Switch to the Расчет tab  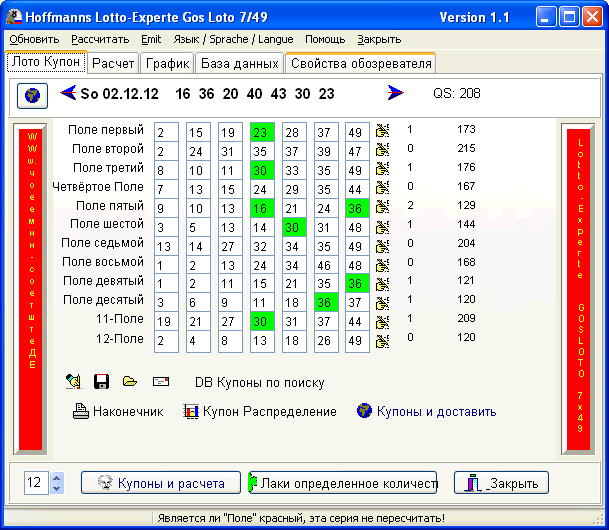pyautogui.click(x=113, y=63)
